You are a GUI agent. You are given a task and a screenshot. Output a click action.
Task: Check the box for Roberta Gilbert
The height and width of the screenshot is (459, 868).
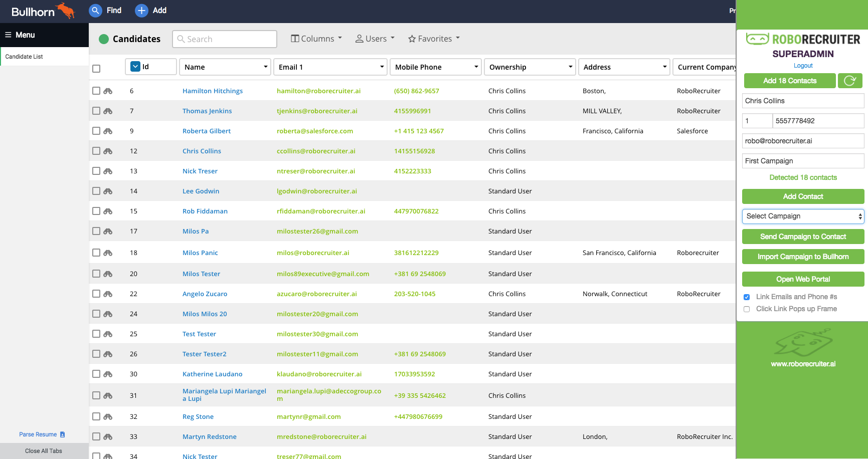[x=96, y=131]
